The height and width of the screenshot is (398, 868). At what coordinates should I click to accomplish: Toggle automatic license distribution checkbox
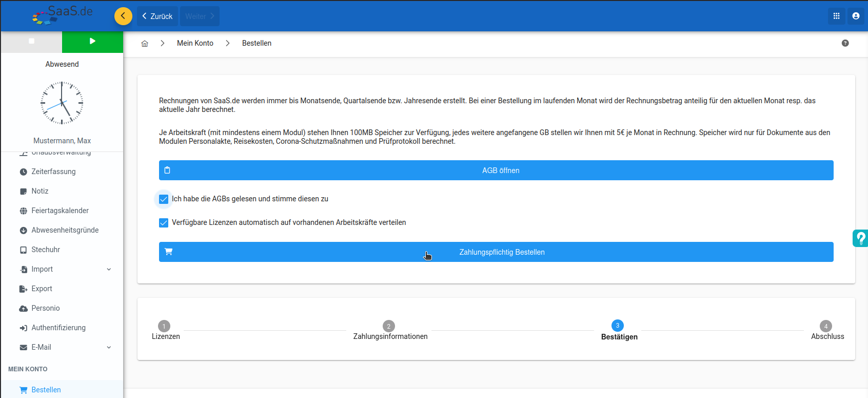click(164, 223)
